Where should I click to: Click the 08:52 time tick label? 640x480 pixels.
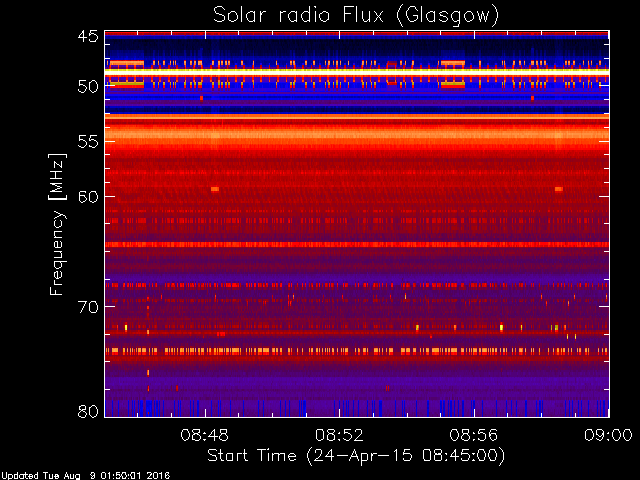coord(339,435)
